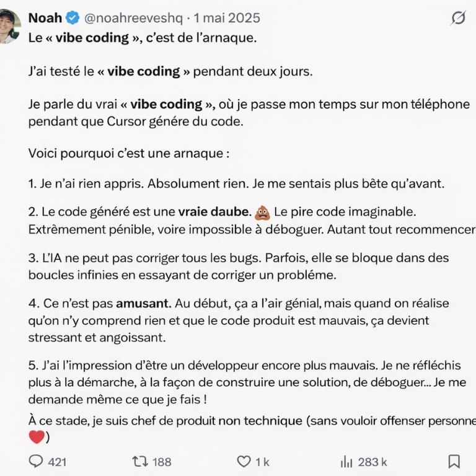Click the display name Noah
The height and width of the screenshot is (476, 476).
coord(45,18)
